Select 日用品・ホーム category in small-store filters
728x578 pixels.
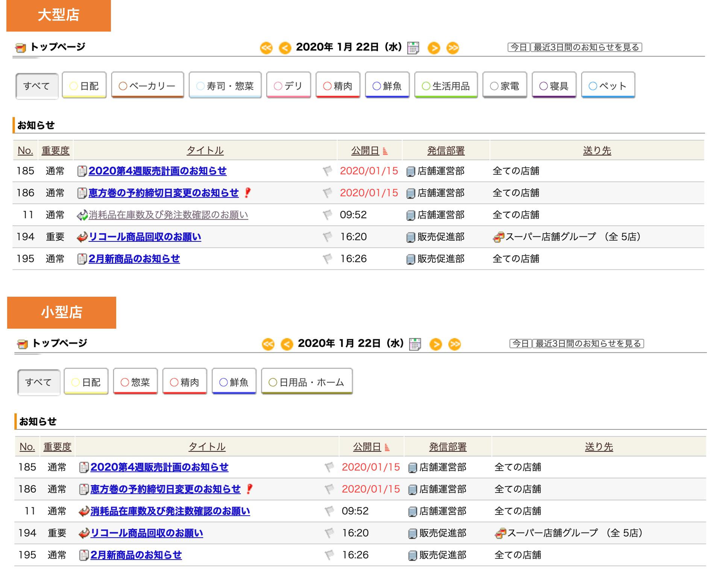(x=306, y=382)
